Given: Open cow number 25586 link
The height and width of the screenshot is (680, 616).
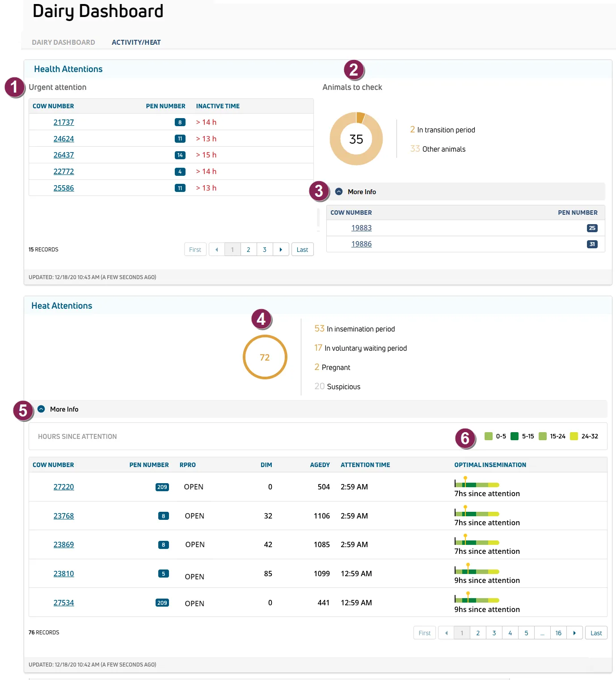Looking at the screenshot, I should 64,188.
